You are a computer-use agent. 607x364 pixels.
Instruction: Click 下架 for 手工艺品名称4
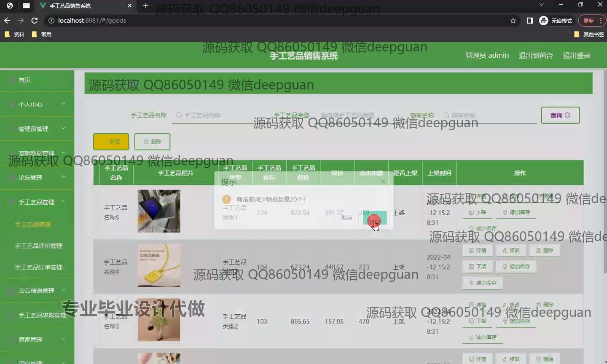click(x=478, y=267)
